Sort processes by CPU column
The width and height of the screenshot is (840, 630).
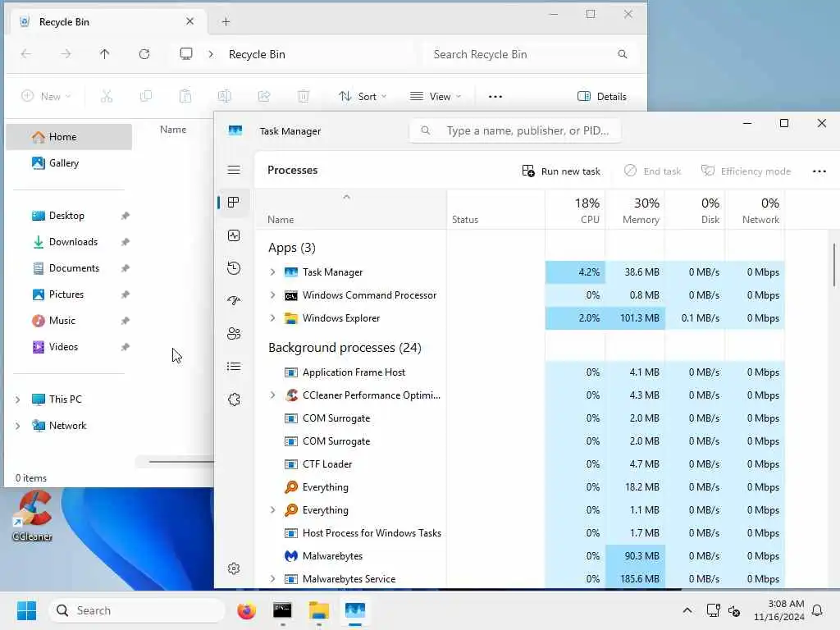tap(575, 210)
